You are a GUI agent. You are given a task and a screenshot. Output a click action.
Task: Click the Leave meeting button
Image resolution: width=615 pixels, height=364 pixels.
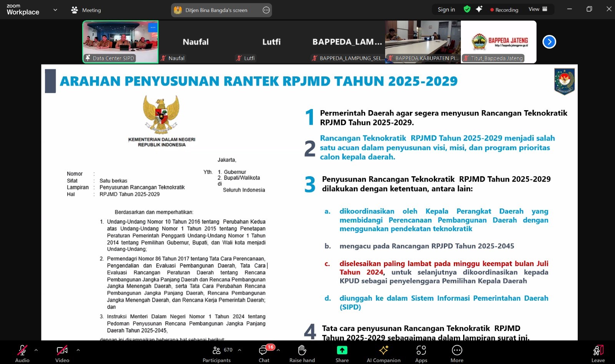(x=598, y=353)
